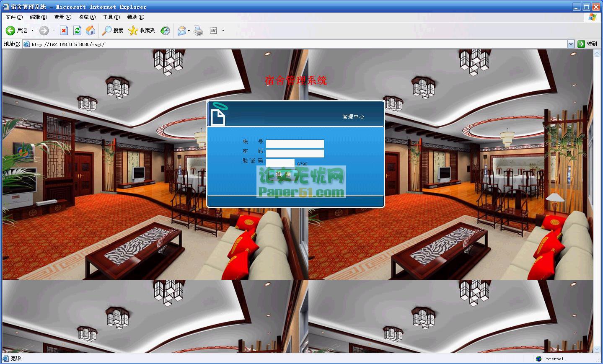
Task: Go to Home page icon
Action: pos(91,30)
